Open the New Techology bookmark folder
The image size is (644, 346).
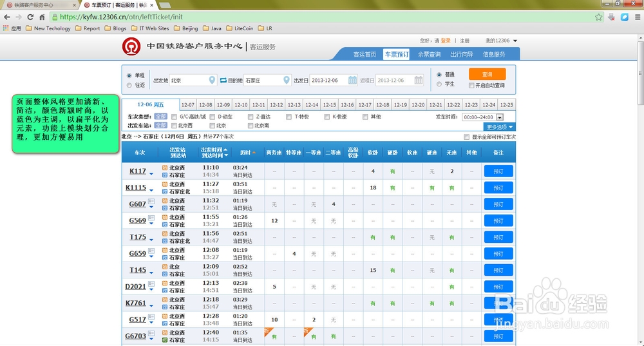pyautogui.click(x=48, y=28)
